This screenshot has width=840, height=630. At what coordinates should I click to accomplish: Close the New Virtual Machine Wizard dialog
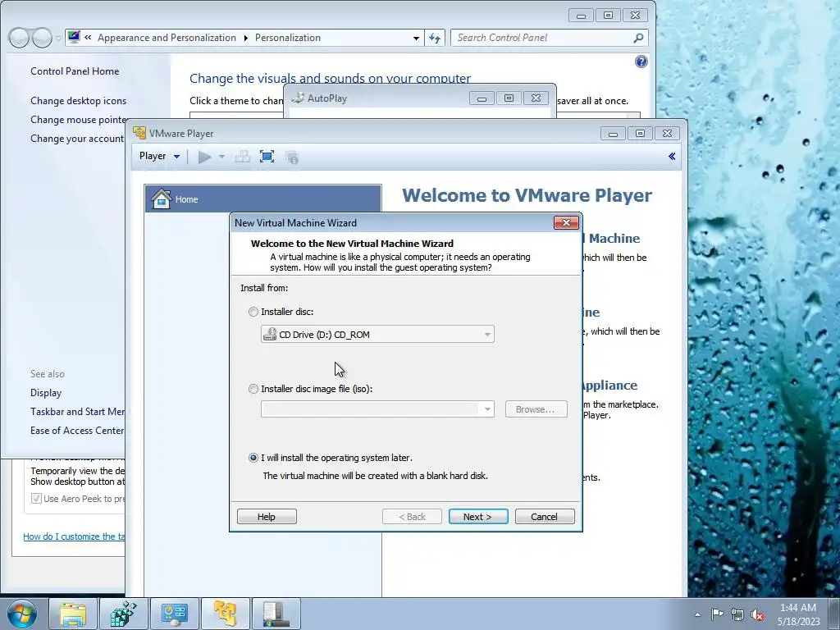pyautogui.click(x=566, y=222)
